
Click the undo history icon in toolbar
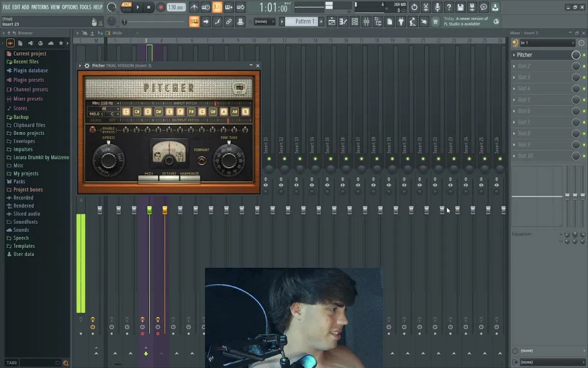click(414, 7)
